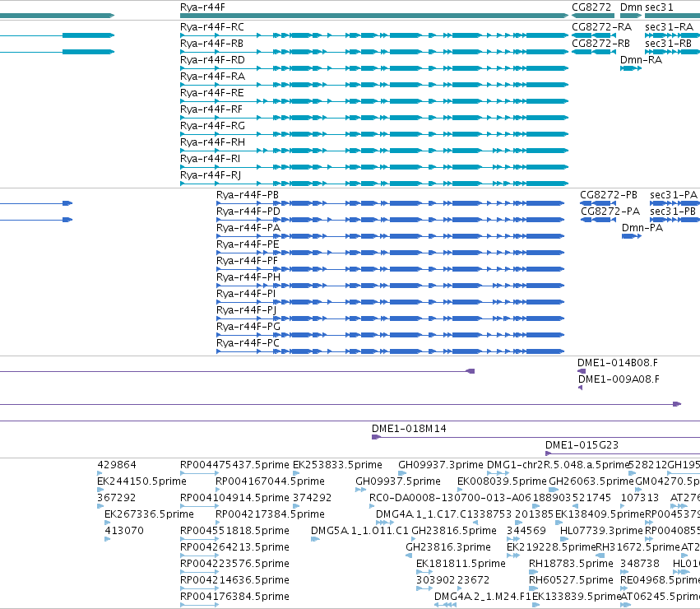This screenshot has width=700, height=609.
Task: Click EST RH18783.5prime label
Action: tap(571, 564)
